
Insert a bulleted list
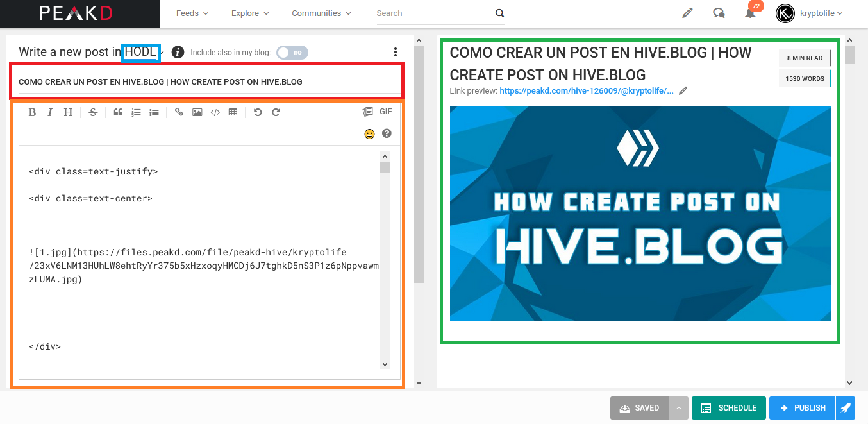point(154,112)
